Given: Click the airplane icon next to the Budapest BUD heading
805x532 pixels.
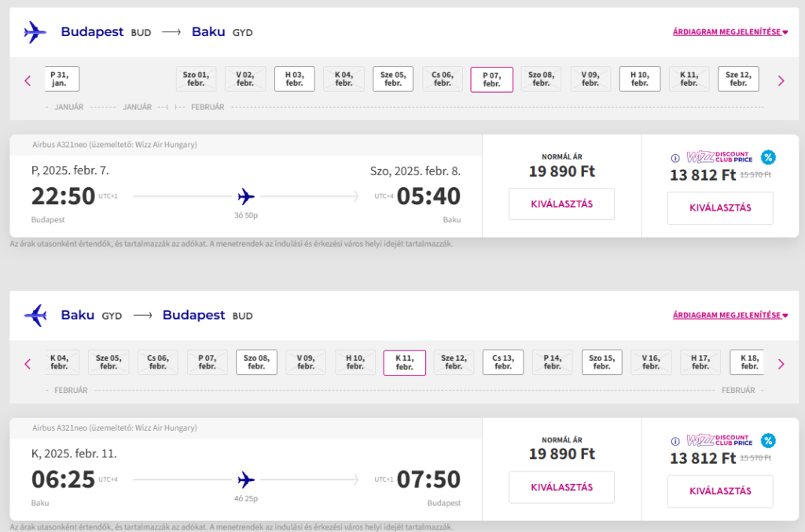Looking at the screenshot, I should click(x=35, y=32).
